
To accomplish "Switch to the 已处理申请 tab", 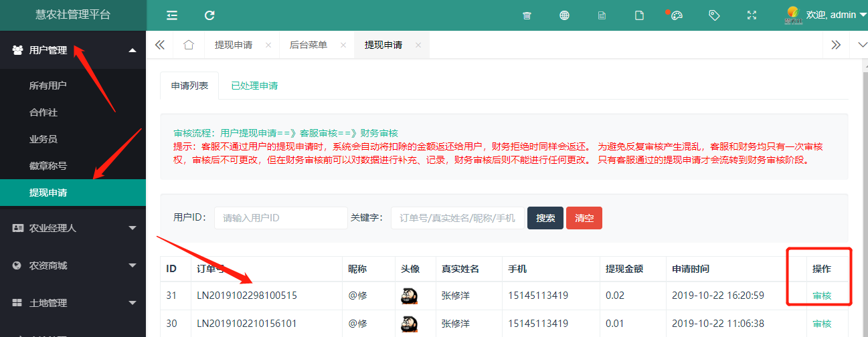I will tap(254, 86).
